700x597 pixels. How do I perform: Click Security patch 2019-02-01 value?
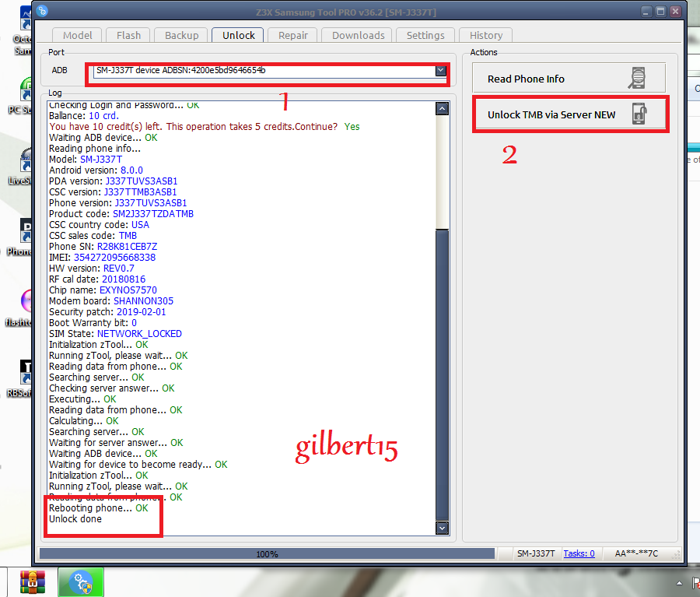click(x=141, y=312)
